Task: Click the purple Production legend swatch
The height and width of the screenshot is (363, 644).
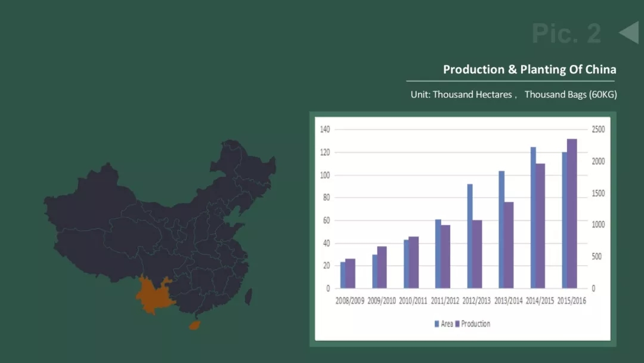Action: pos(457,324)
